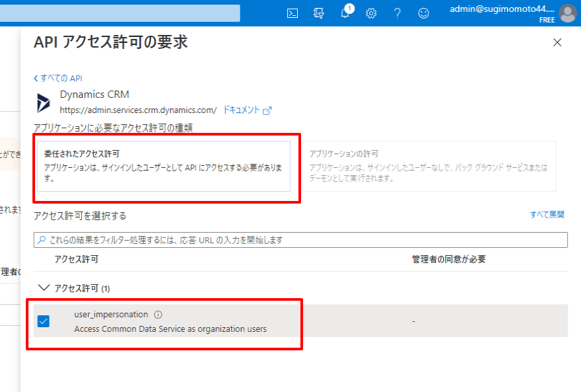Image resolution: width=581 pixels, height=392 pixels.
Task: Open the directory and subscription filter
Action: (319, 14)
